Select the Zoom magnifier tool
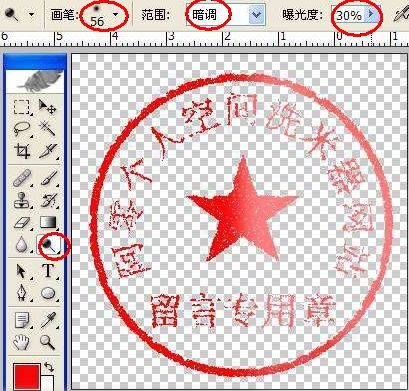This screenshot has height=391, width=409. tap(48, 342)
